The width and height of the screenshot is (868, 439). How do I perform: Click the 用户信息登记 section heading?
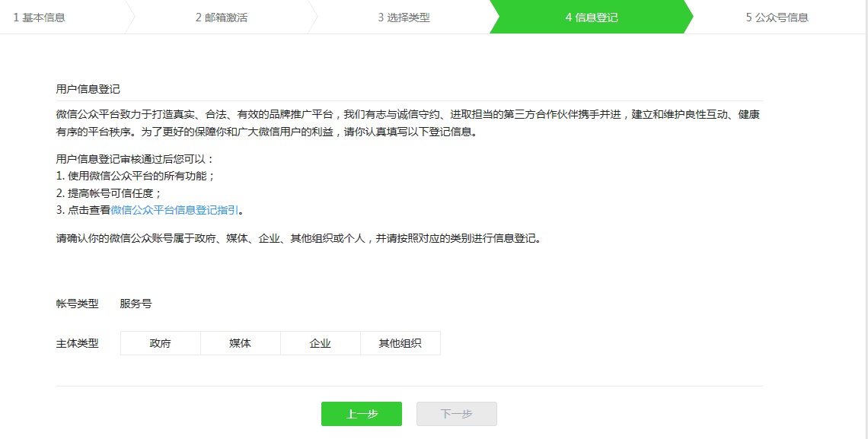point(88,89)
